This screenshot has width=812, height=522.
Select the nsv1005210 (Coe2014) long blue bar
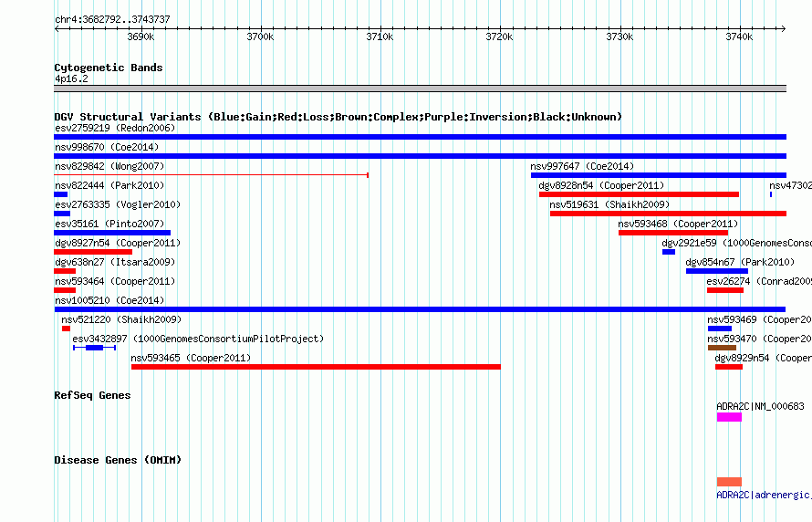point(420,309)
